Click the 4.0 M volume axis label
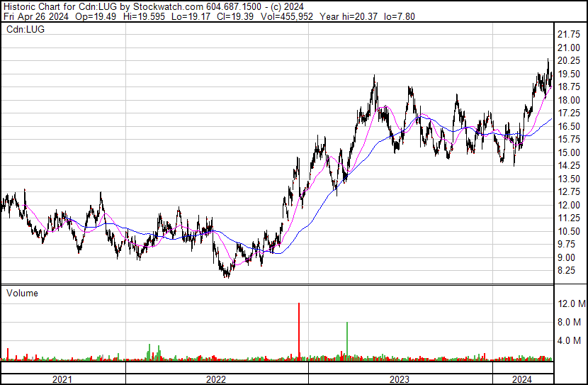Image resolution: width=588 pixels, height=385 pixels. pyautogui.click(x=570, y=341)
